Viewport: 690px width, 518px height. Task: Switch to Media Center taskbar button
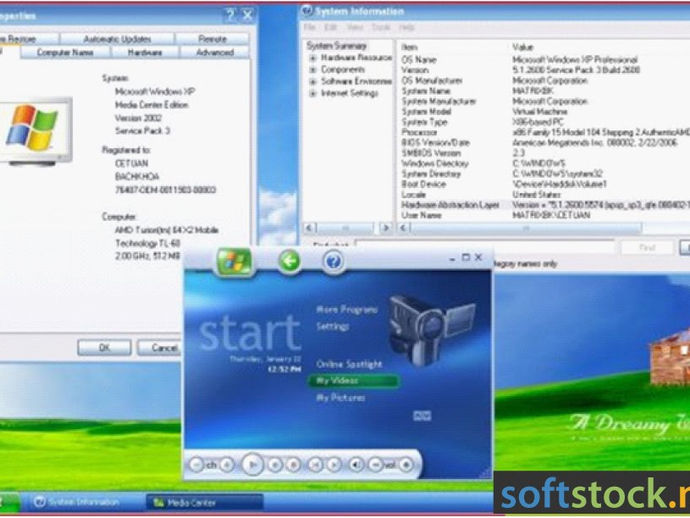click(205, 502)
